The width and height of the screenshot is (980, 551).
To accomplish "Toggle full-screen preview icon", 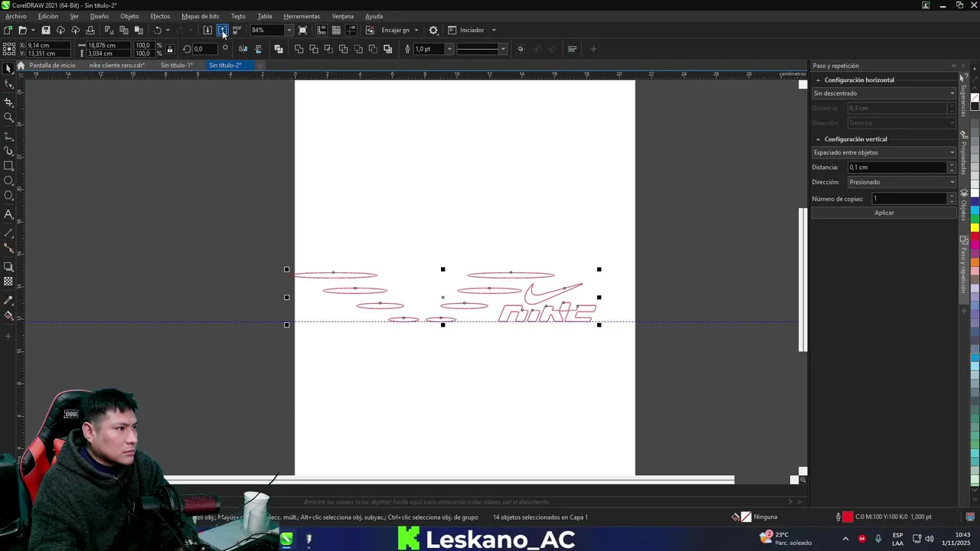I will tap(302, 30).
